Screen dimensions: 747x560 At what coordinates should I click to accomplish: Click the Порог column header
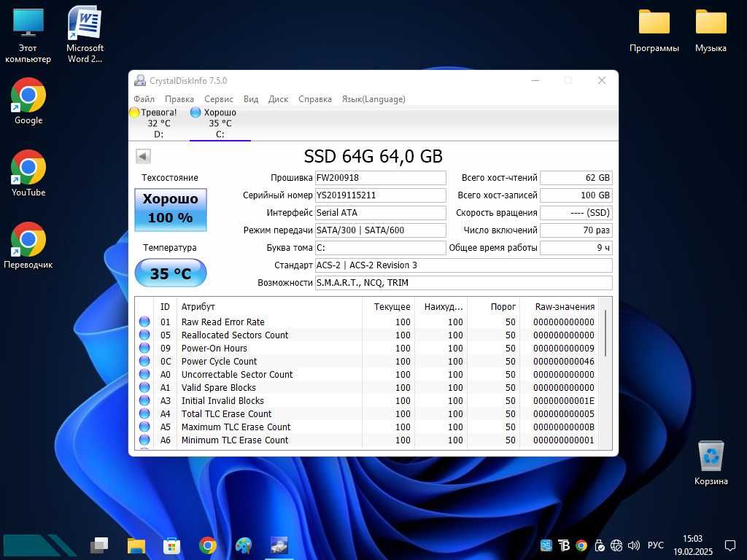click(493, 307)
